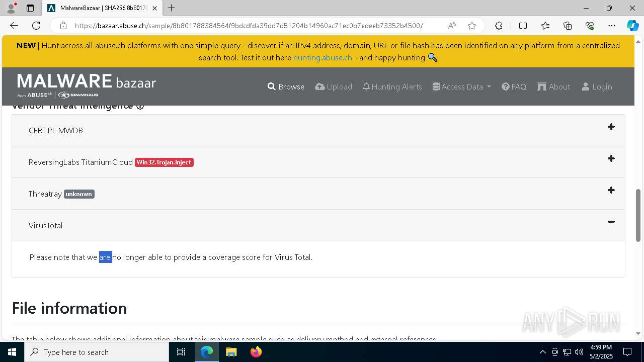Show hidden tray icons chevron
Screen dimensions: 644x362
tap(542, 352)
